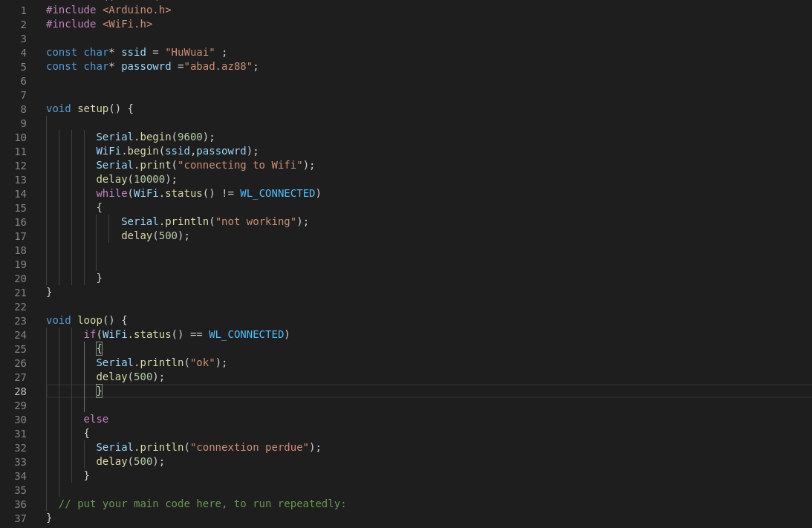
Task: Place cursor on the "HuWuai" ssid string
Action: pos(190,52)
